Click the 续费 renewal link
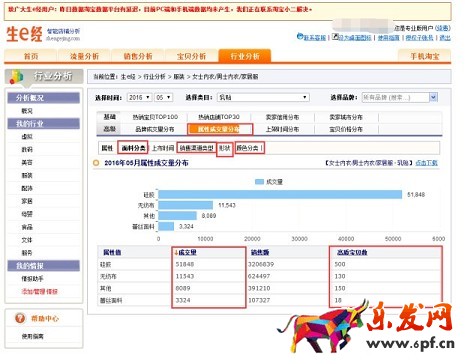The height and width of the screenshot is (364, 465). [x=443, y=28]
